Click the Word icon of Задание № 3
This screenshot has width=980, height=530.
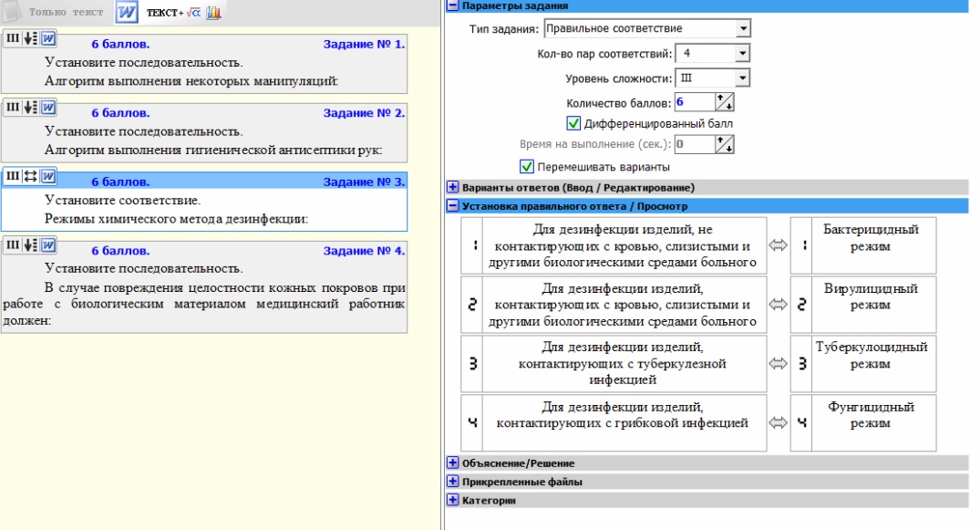coord(48,176)
